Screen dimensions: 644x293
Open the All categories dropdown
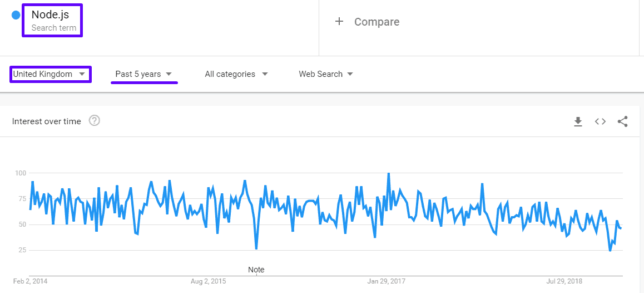(x=236, y=74)
